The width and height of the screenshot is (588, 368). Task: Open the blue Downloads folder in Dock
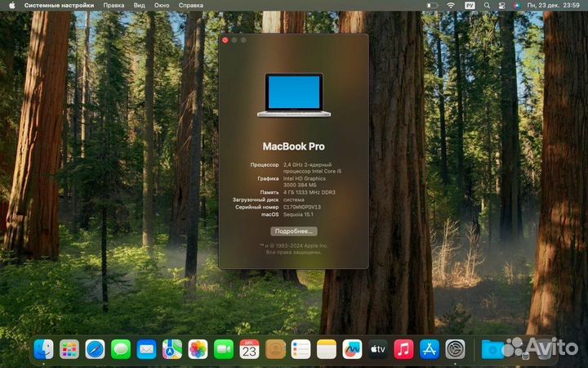coord(492,350)
